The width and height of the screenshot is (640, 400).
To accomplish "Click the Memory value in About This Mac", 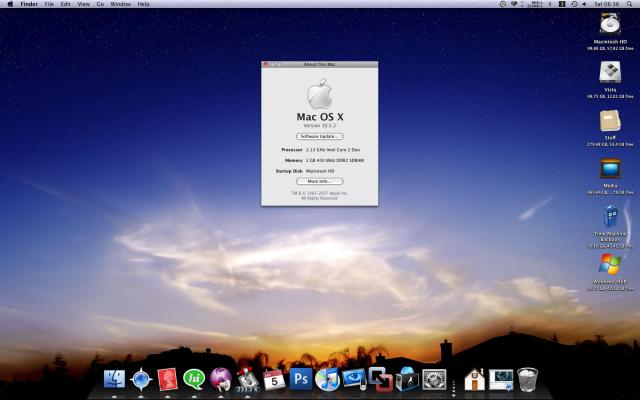I will click(335, 160).
